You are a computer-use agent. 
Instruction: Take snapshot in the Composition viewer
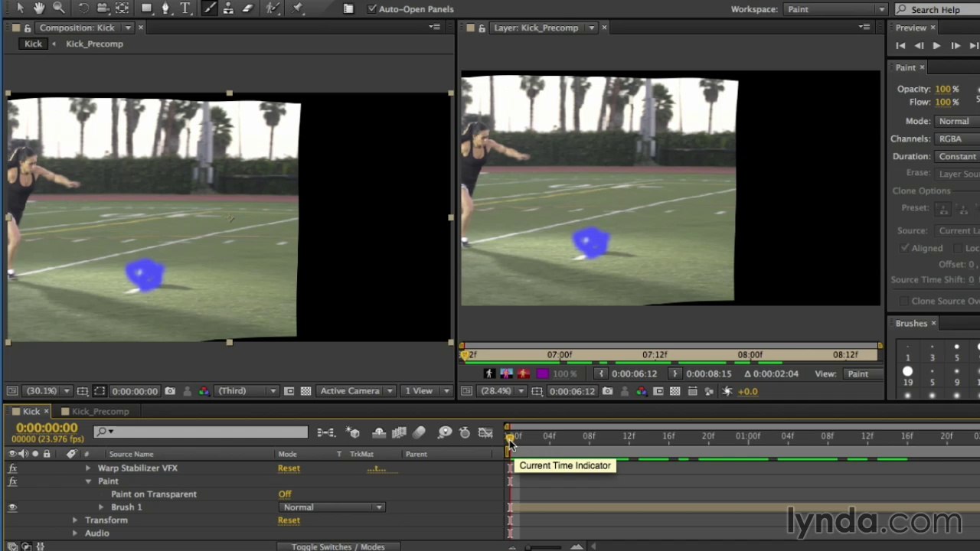click(170, 391)
